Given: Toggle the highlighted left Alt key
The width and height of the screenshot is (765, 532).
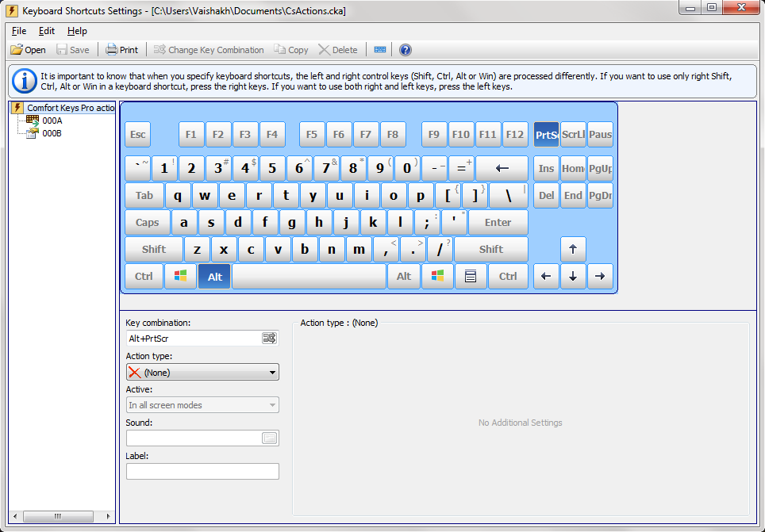Looking at the screenshot, I should click(214, 277).
